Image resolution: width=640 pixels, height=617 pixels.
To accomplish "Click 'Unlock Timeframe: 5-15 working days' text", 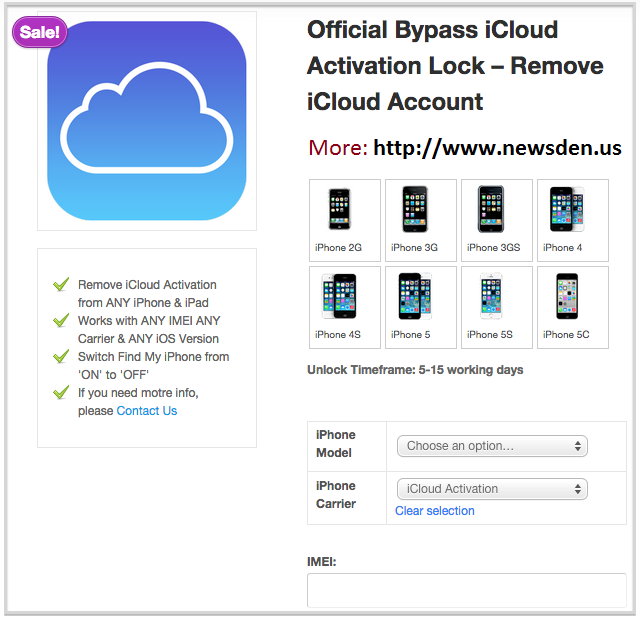I will (415, 370).
